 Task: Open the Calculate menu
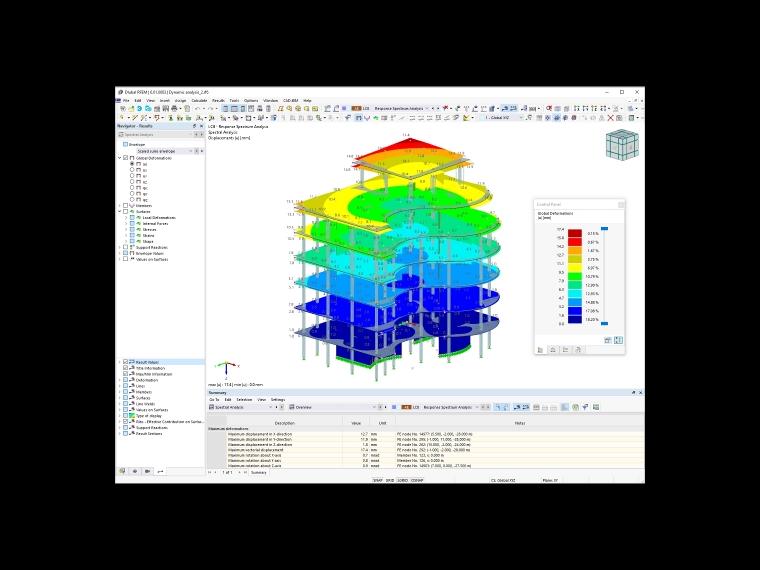(x=199, y=100)
